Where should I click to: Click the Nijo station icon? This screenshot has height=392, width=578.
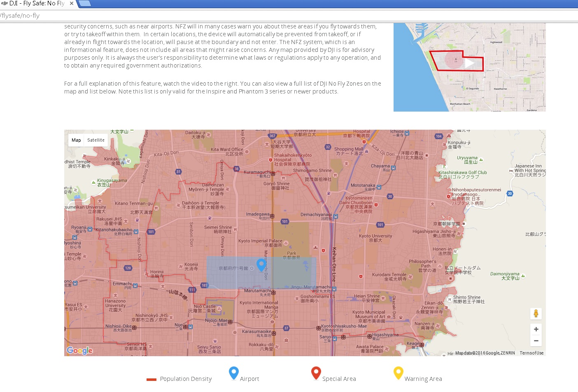(x=185, y=327)
